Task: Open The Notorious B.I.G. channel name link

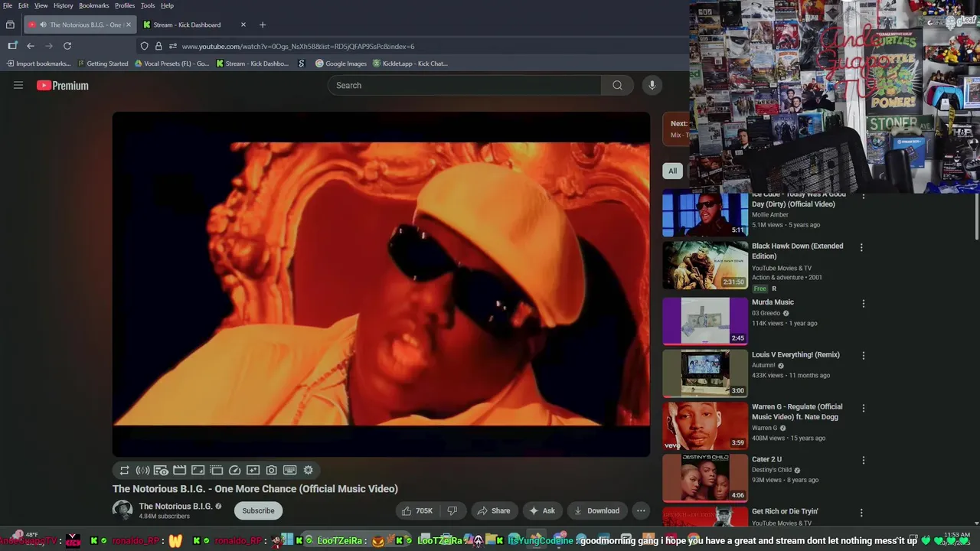Action: point(175,506)
